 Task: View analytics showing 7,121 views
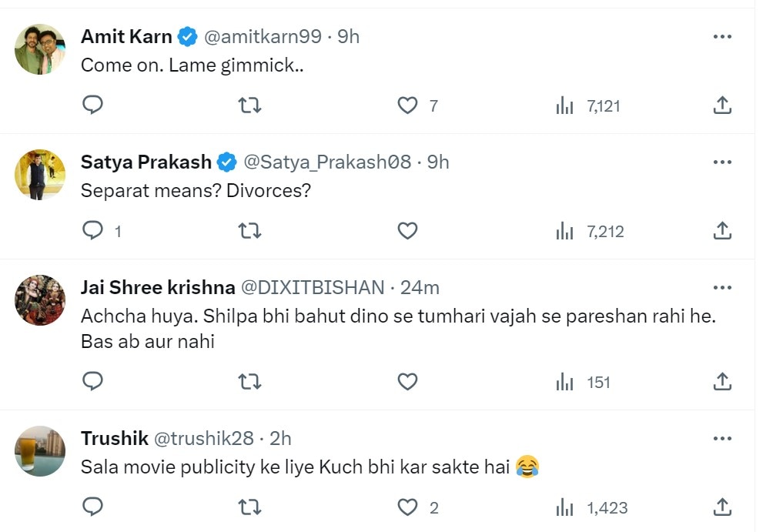point(588,105)
